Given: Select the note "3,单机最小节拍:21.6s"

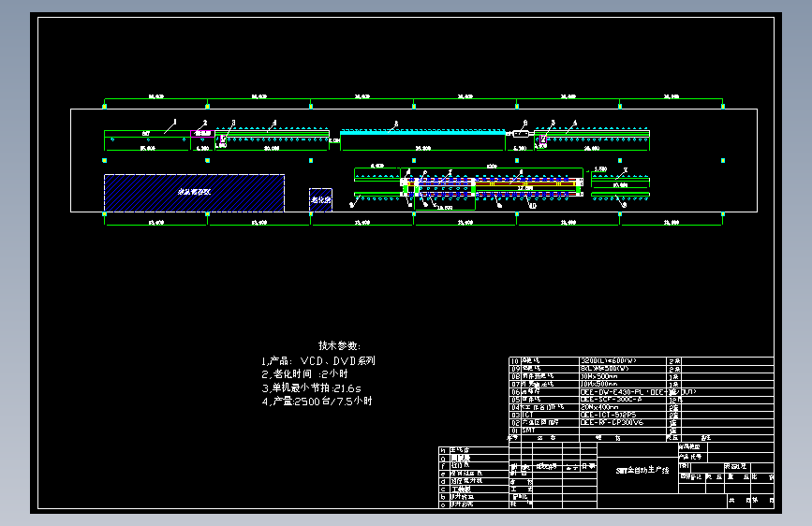Looking at the screenshot, I should [x=312, y=387].
